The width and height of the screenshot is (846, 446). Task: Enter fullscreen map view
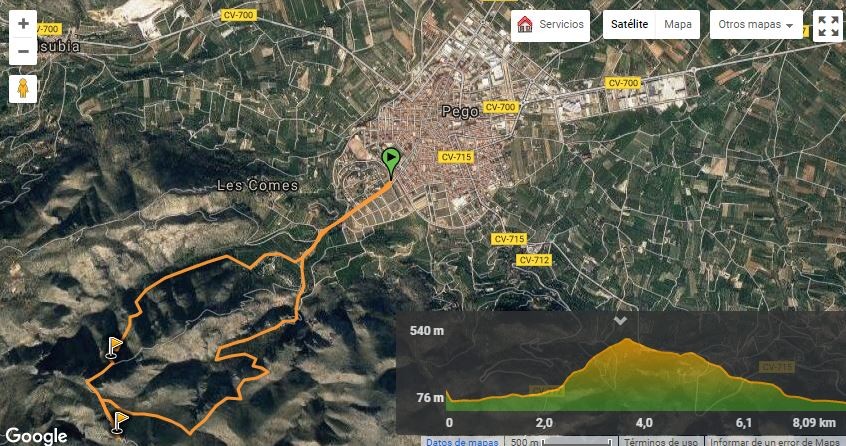click(828, 25)
